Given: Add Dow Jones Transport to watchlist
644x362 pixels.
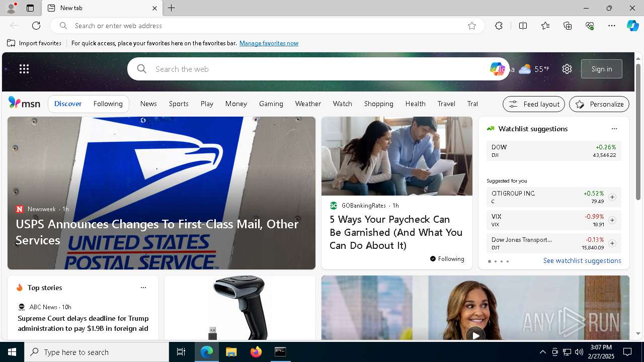Looking at the screenshot, I should [x=612, y=243].
